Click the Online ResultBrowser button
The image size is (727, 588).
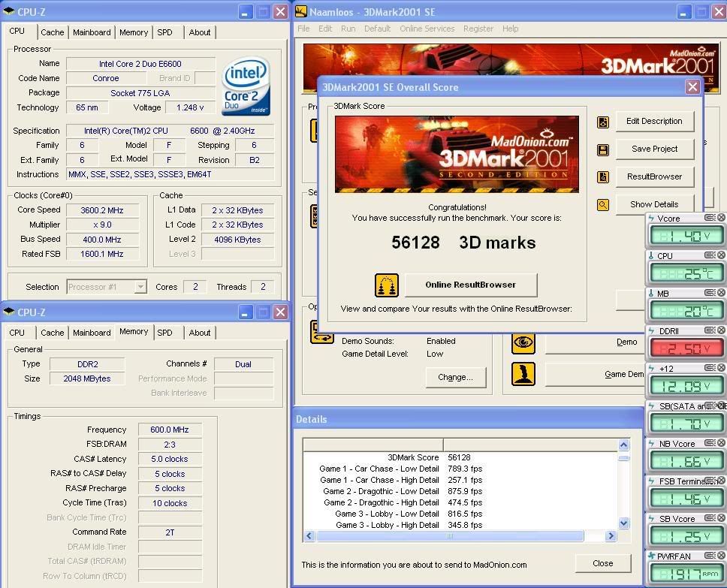point(471,285)
